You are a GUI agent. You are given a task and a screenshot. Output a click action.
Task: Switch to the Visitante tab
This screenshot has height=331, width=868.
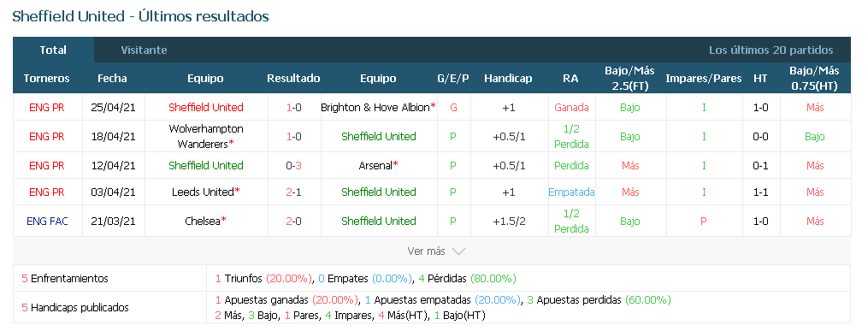pos(144,50)
